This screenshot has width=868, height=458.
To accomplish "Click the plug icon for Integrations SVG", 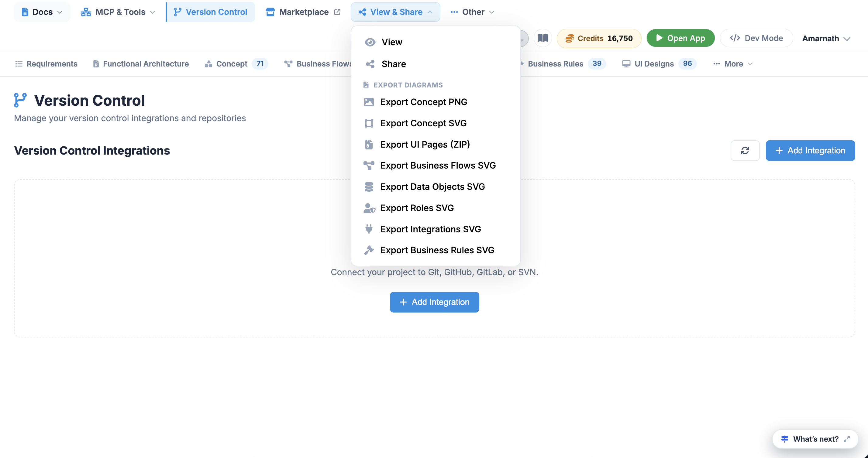I will point(369,229).
